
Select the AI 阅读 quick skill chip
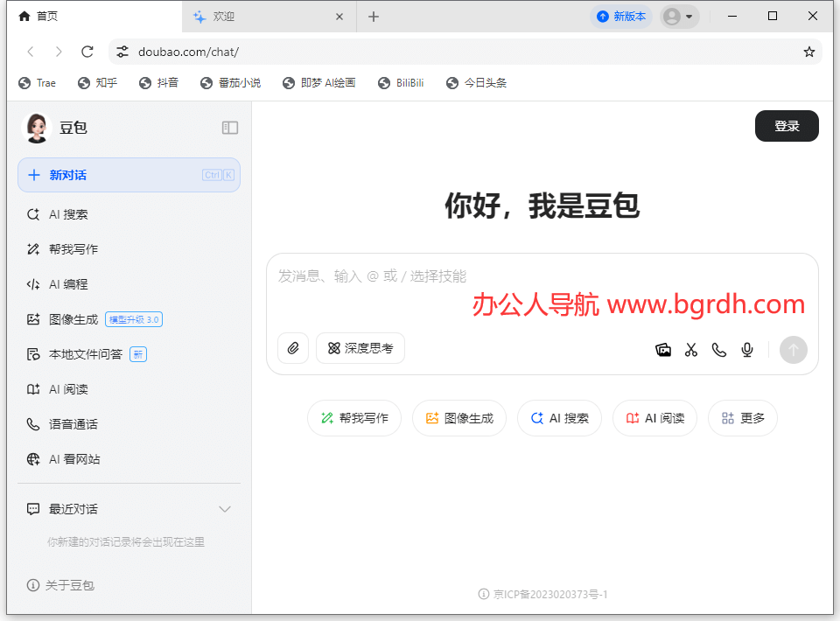[654, 418]
